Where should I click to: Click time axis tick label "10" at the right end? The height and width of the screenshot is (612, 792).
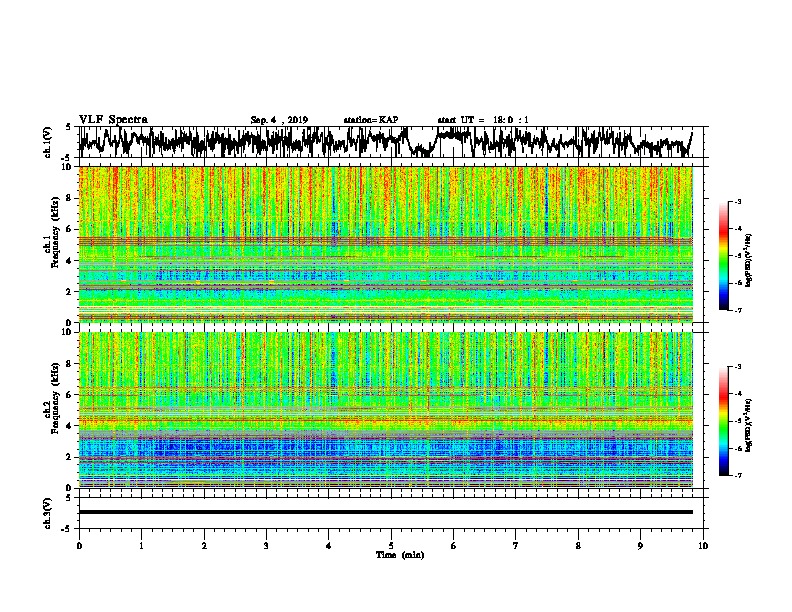tap(703, 546)
